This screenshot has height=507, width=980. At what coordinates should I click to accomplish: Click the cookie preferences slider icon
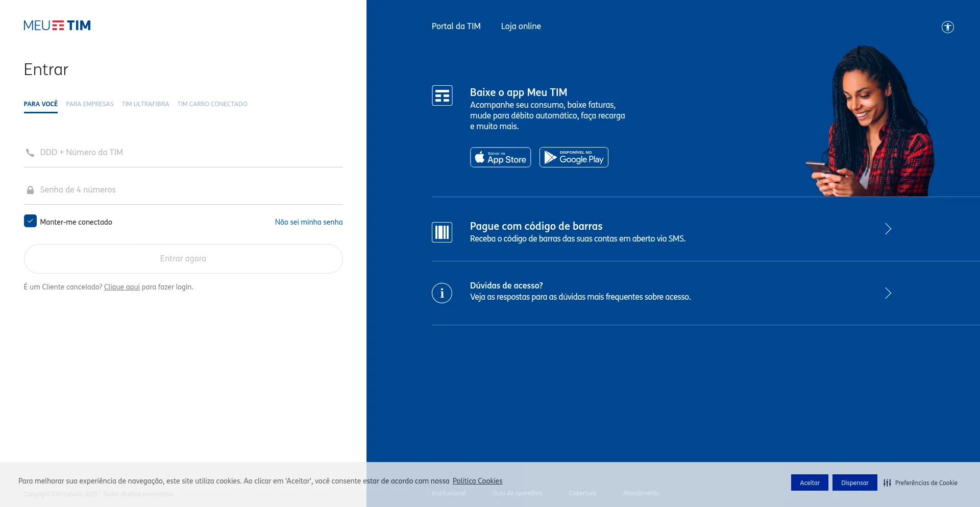click(x=887, y=483)
